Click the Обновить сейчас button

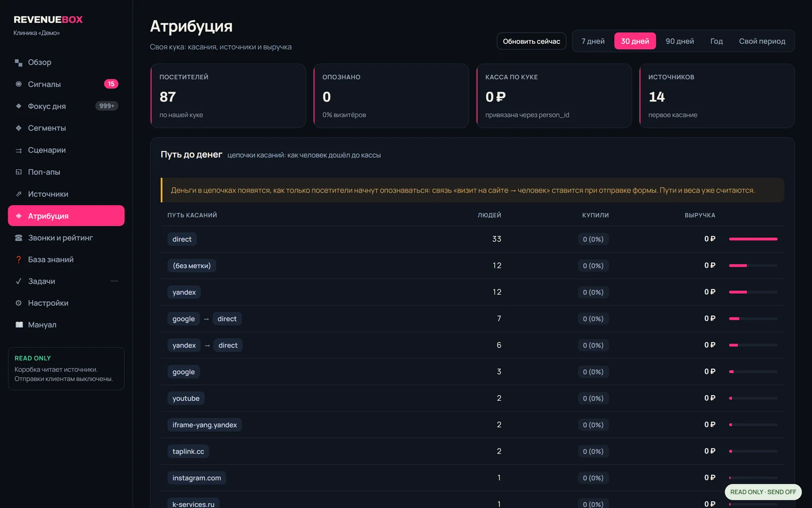point(531,41)
